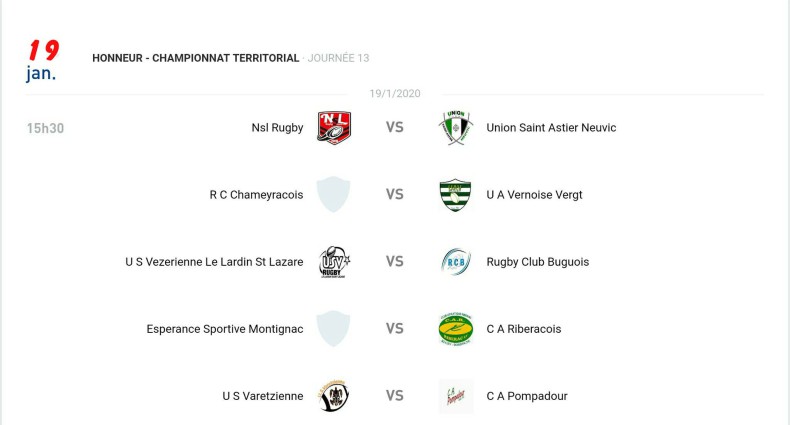The height and width of the screenshot is (425, 790).
Task: Click the U S Vezerienne rugby logo
Action: [x=334, y=262]
